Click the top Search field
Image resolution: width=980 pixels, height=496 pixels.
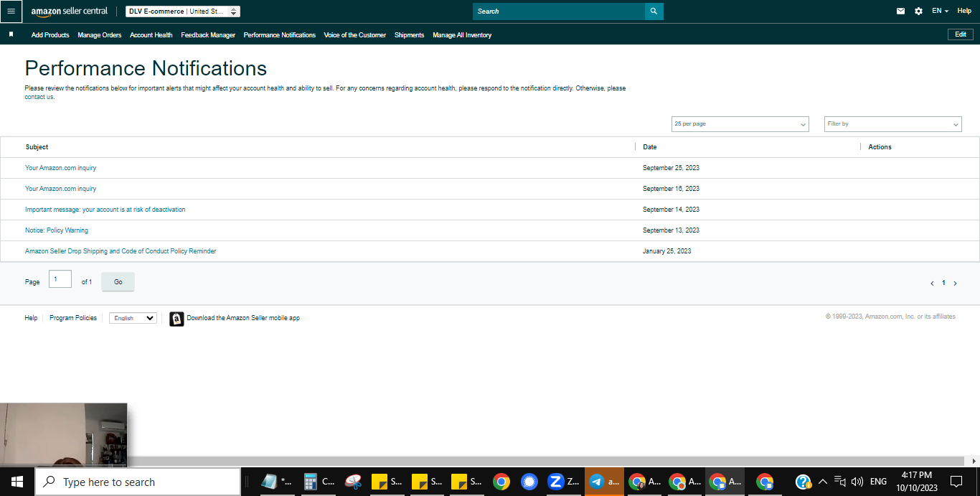(x=558, y=11)
